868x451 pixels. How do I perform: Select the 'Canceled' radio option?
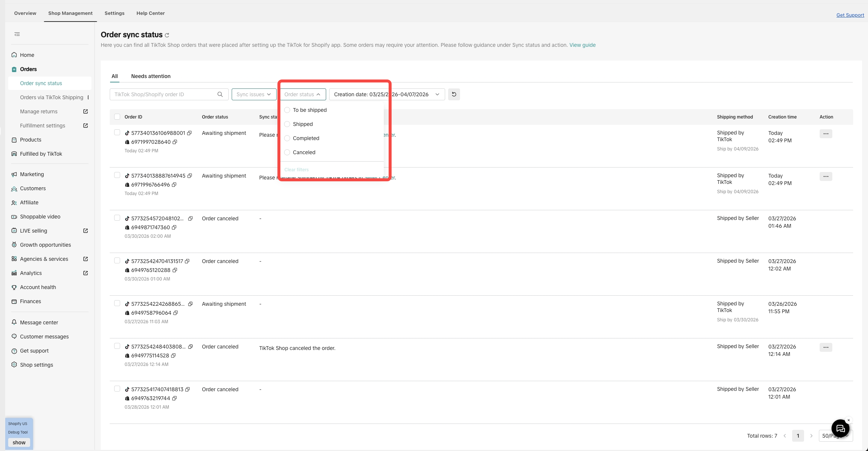tap(287, 152)
